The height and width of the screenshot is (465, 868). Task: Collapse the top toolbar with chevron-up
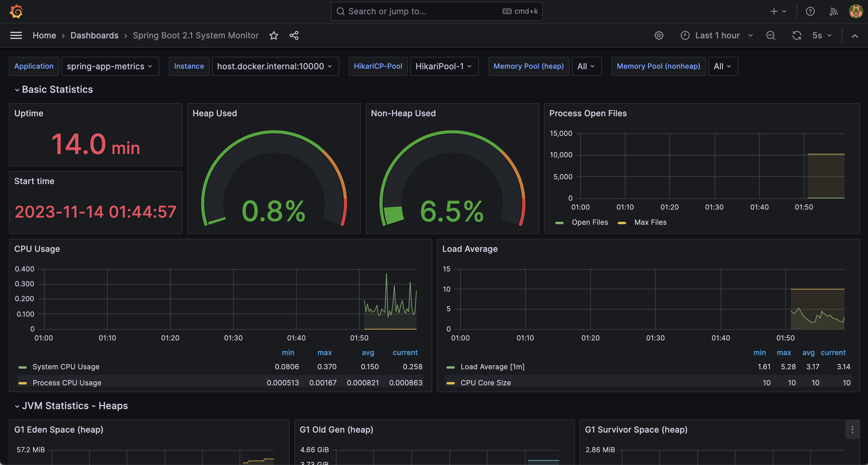click(x=855, y=36)
